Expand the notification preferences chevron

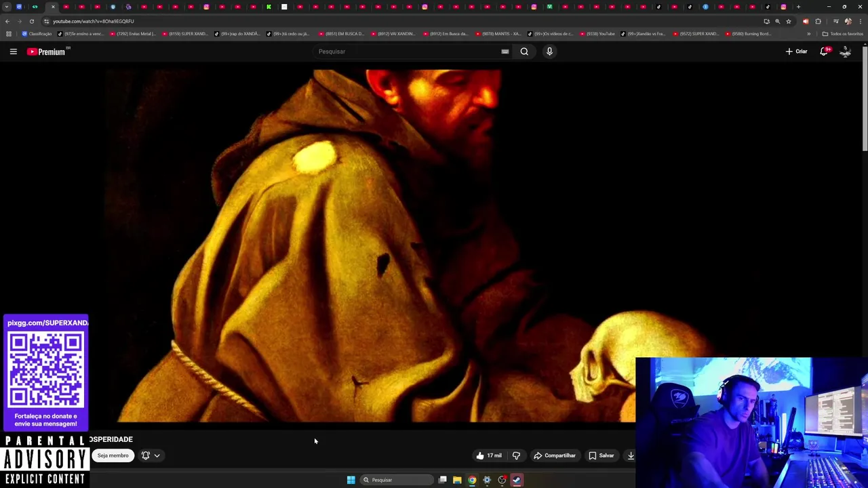(x=157, y=455)
